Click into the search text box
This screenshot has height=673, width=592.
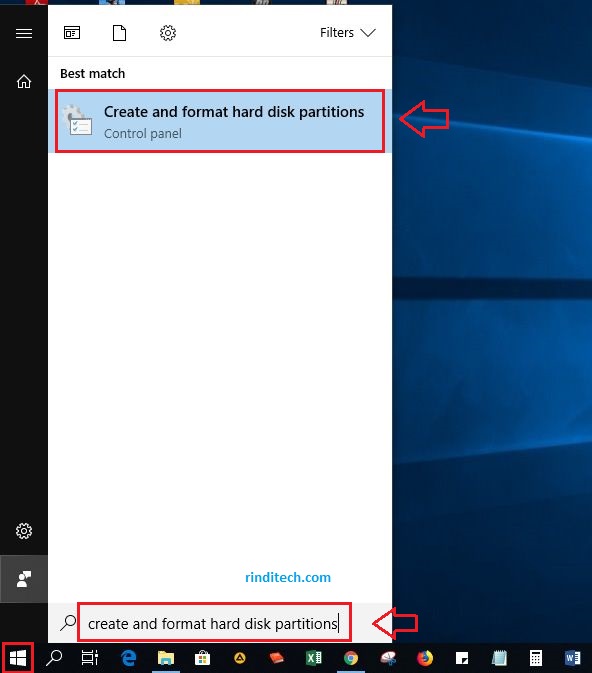click(214, 623)
